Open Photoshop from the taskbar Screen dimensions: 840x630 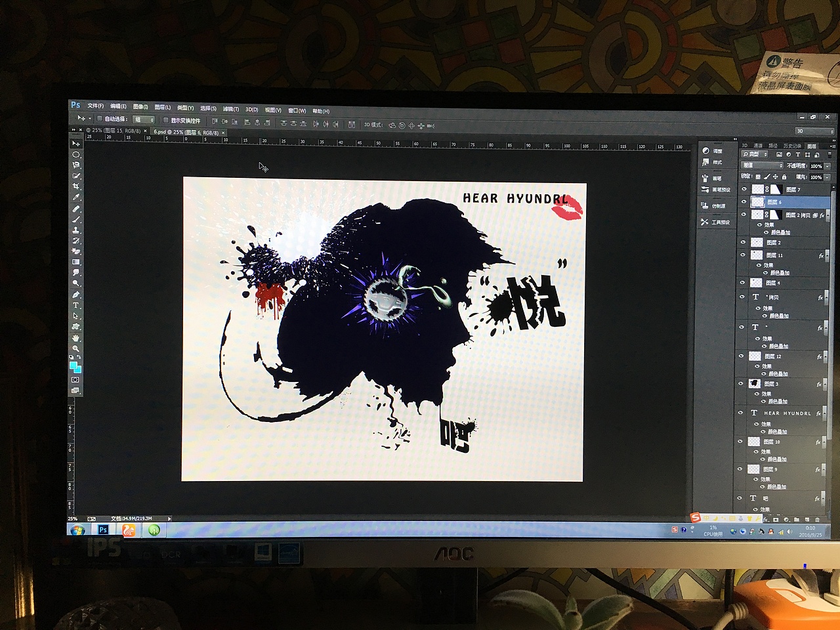point(103,530)
